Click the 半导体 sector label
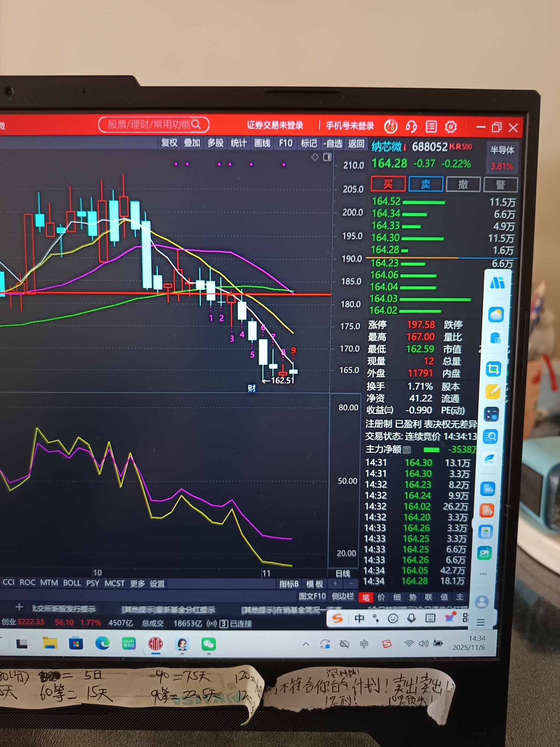Viewport: 560px width, 747px height. click(x=502, y=150)
